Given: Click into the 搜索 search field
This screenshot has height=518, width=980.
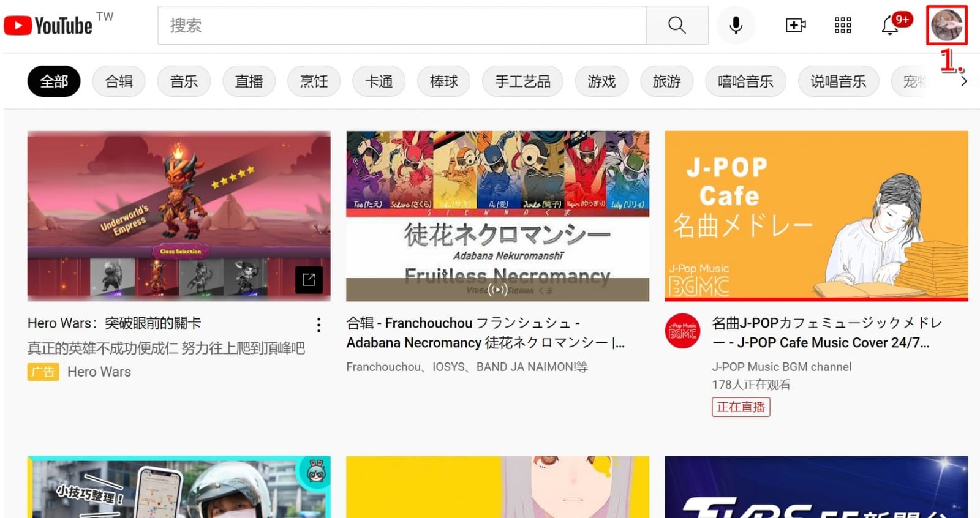Looking at the screenshot, I should [x=402, y=25].
